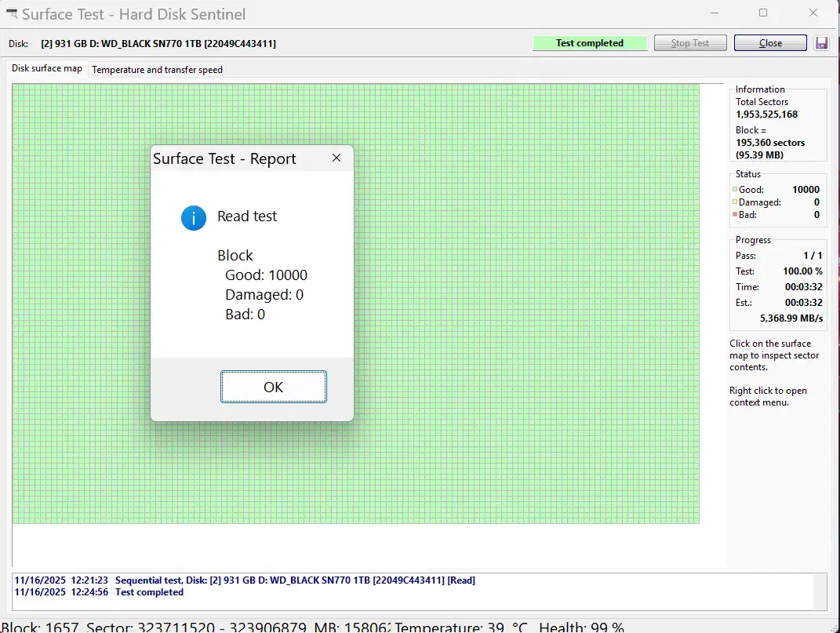Image resolution: width=840 pixels, height=633 pixels.
Task: Click the save report floppy disk icon
Action: point(821,43)
